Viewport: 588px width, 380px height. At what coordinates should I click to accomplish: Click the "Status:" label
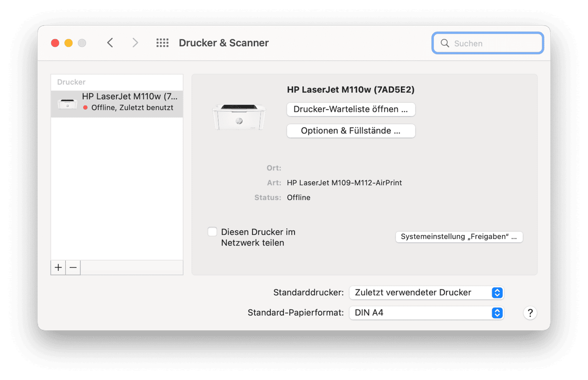[268, 197]
